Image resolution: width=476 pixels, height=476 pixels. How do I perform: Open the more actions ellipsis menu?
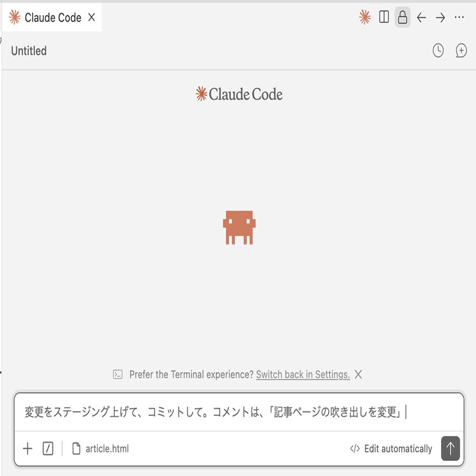(x=459, y=18)
